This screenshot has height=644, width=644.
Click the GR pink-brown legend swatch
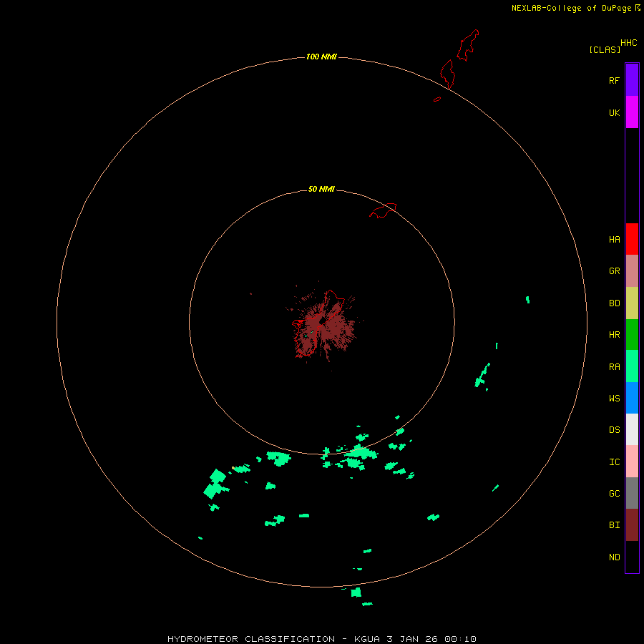632,270
